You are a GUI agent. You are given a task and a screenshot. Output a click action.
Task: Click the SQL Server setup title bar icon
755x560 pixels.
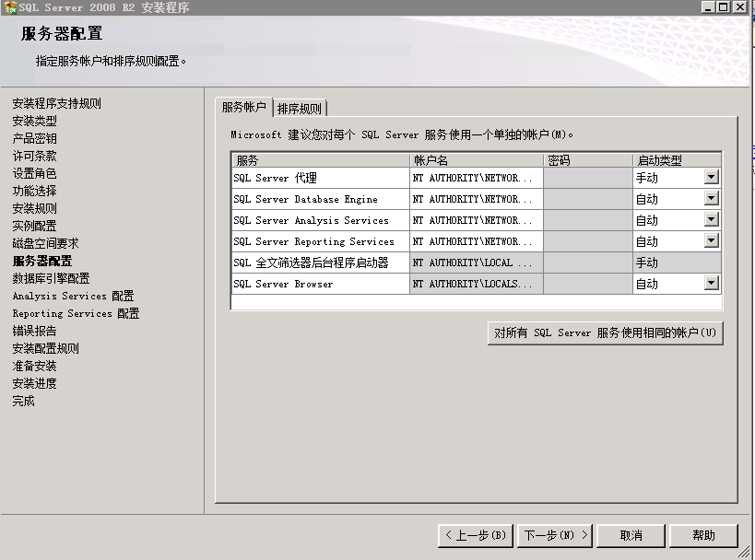(x=9, y=7)
